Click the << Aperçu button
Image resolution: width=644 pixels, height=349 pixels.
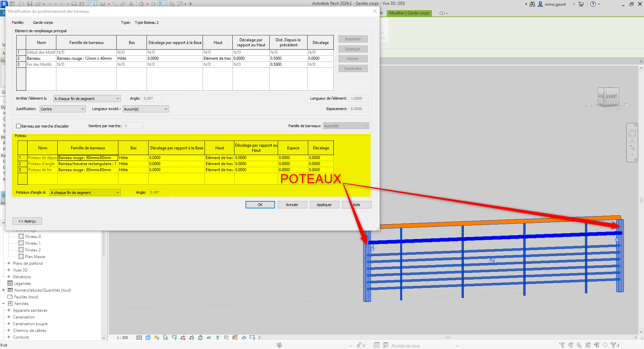click(x=27, y=221)
